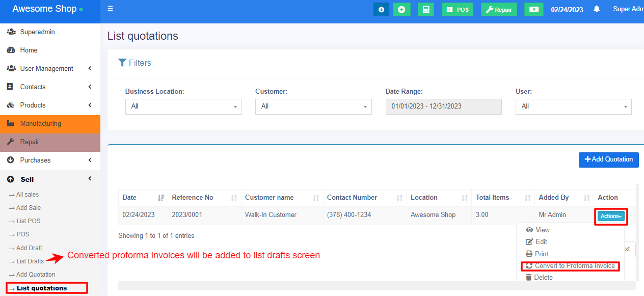Viewport: 644px width, 296px height.
Task: Click the blue download arrow icon in header
Action: click(381, 10)
